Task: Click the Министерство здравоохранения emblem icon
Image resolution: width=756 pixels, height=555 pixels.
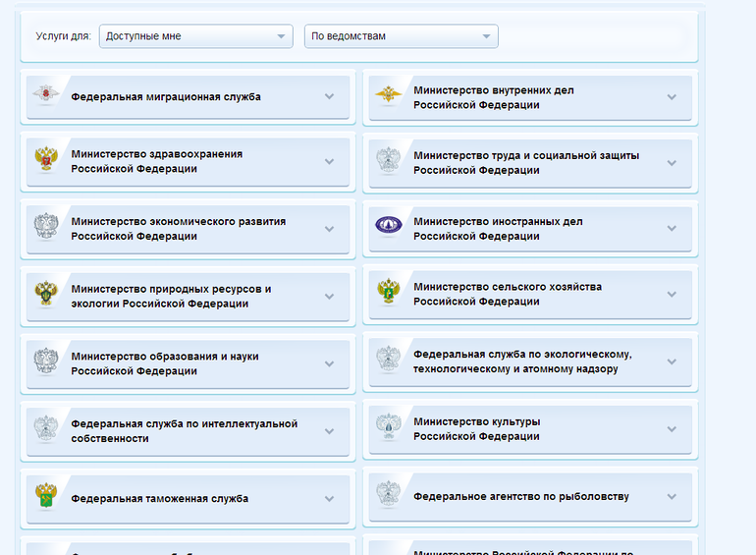Action: [46, 159]
